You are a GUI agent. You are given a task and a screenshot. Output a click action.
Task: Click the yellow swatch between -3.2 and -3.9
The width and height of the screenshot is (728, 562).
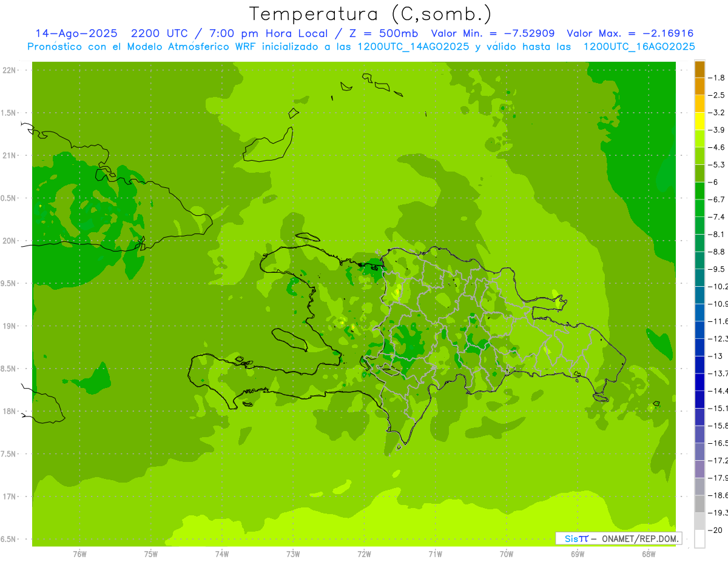[699, 121]
